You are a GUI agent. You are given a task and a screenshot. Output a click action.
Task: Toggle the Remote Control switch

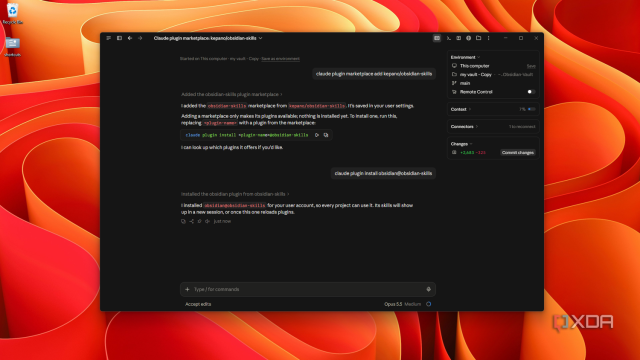(531, 92)
